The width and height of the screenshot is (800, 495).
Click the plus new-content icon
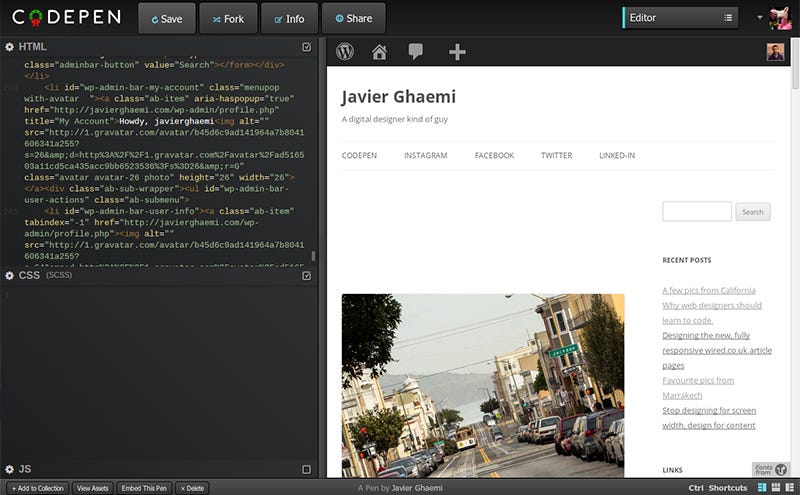tap(457, 52)
